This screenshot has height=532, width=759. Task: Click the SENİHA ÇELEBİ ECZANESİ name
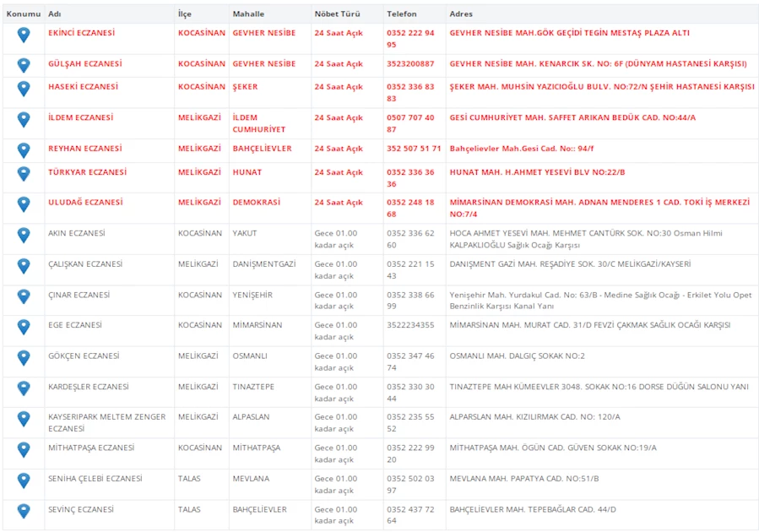click(x=95, y=479)
